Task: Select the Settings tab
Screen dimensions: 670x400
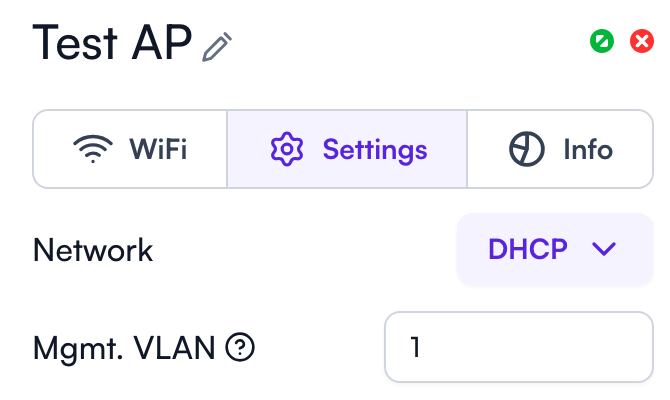Action: coord(347,150)
